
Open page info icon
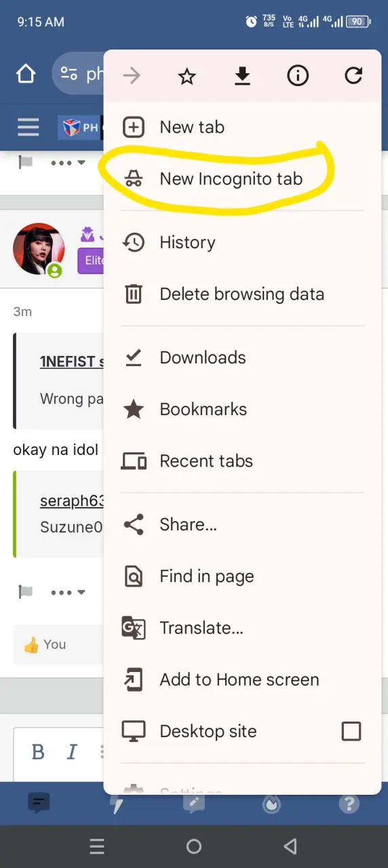point(298,76)
